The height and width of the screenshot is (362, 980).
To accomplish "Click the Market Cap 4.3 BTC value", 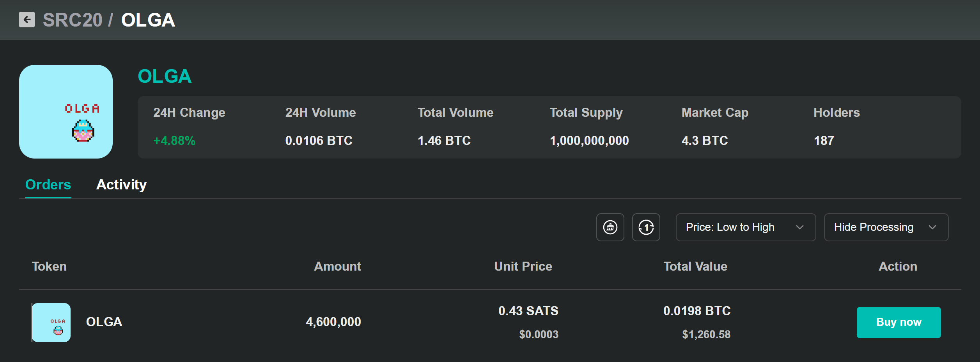I will (704, 141).
